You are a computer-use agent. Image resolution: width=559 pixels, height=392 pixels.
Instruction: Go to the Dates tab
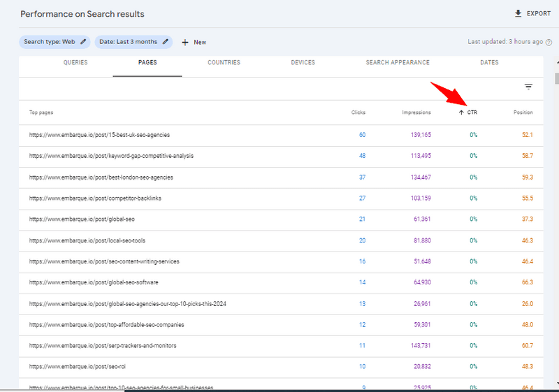click(x=489, y=62)
